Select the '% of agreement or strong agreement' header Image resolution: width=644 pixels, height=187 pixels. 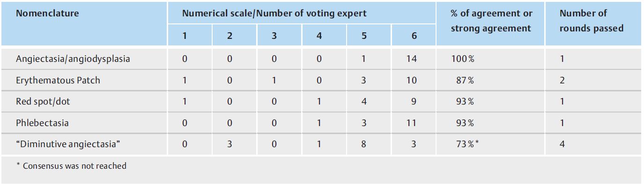tap(491, 21)
